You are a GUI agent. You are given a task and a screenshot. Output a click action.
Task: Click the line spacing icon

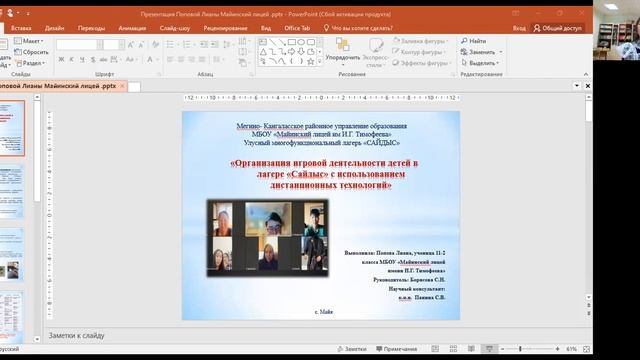point(227,44)
